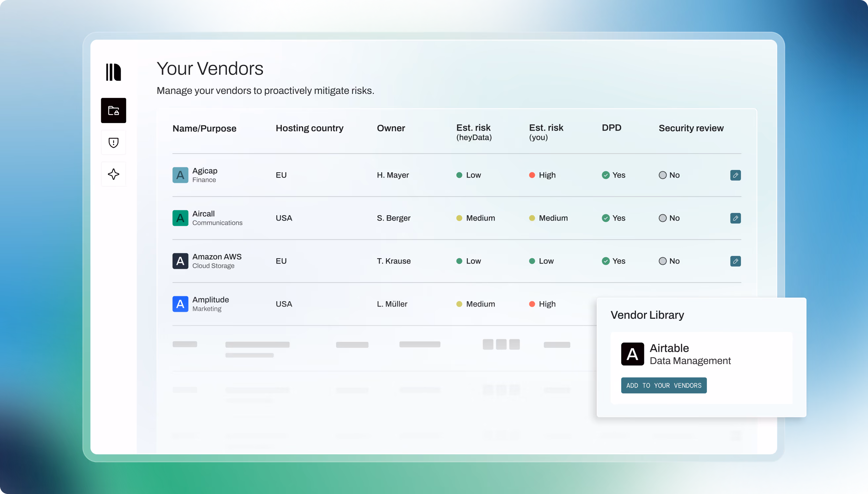Click the DPD Yes checkmark for Amazon AWS
Screen dimensions: 868x494
click(x=606, y=261)
